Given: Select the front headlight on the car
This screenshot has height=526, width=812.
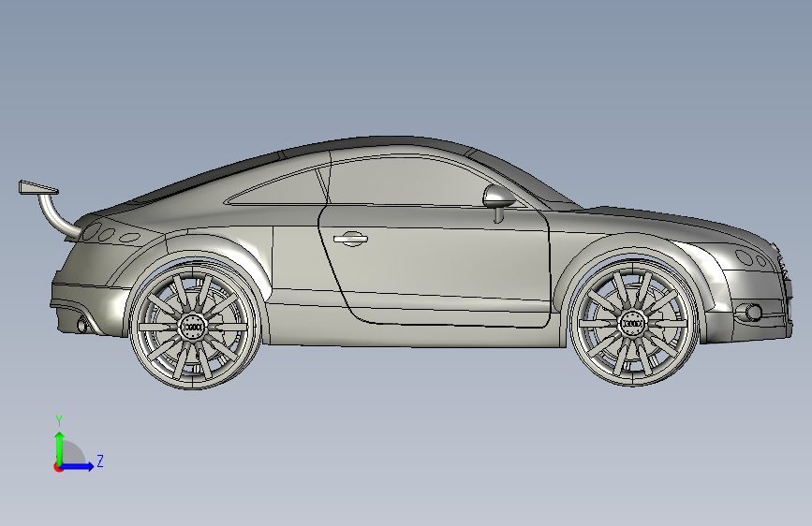Looking at the screenshot, I should (751, 257).
